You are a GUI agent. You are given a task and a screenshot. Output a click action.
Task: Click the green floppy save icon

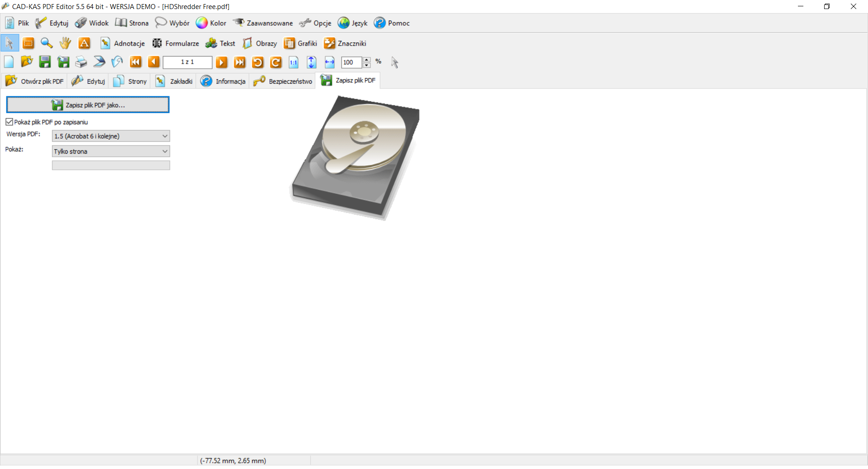[45, 62]
